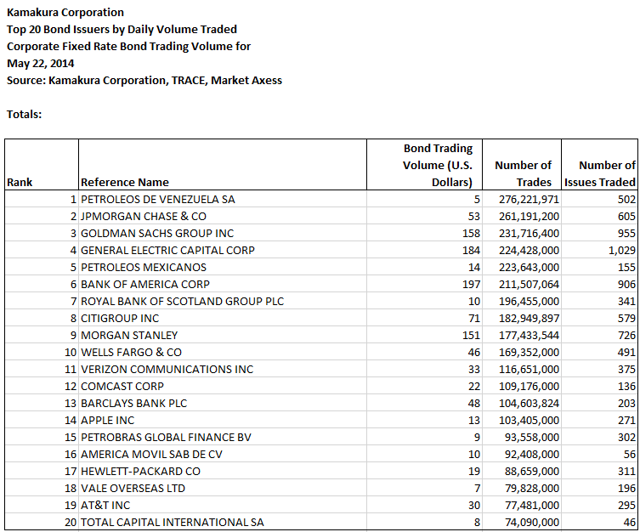The width and height of the screenshot is (640, 532).
Task: Click rank number '11' in Verizon row
Action: click(70, 370)
